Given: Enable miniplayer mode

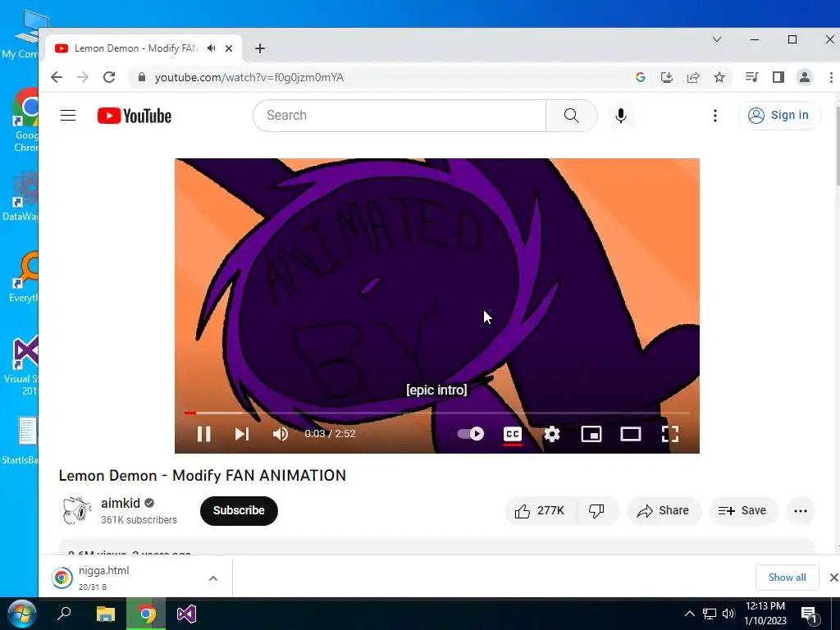Looking at the screenshot, I should (591, 433).
